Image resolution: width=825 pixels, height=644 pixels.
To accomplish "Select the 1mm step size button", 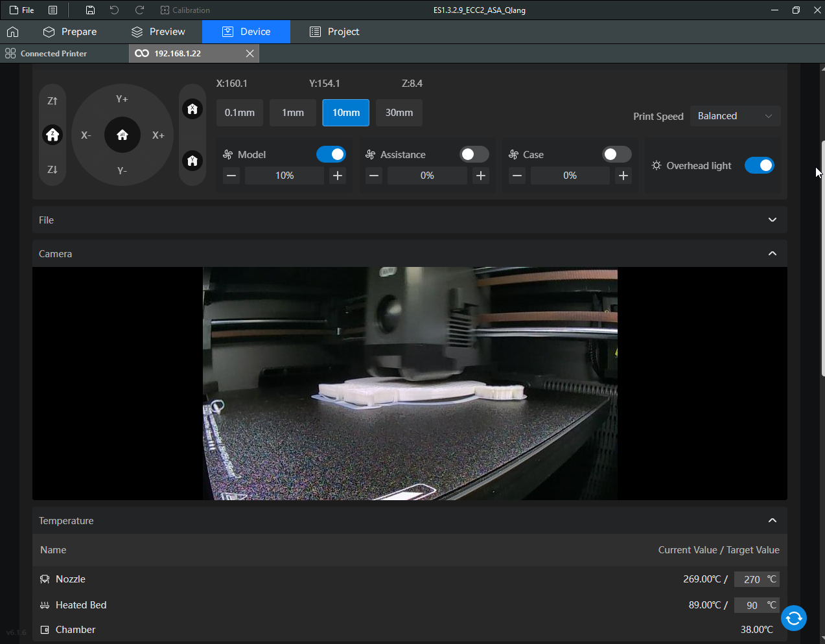I will (x=293, y=113).
